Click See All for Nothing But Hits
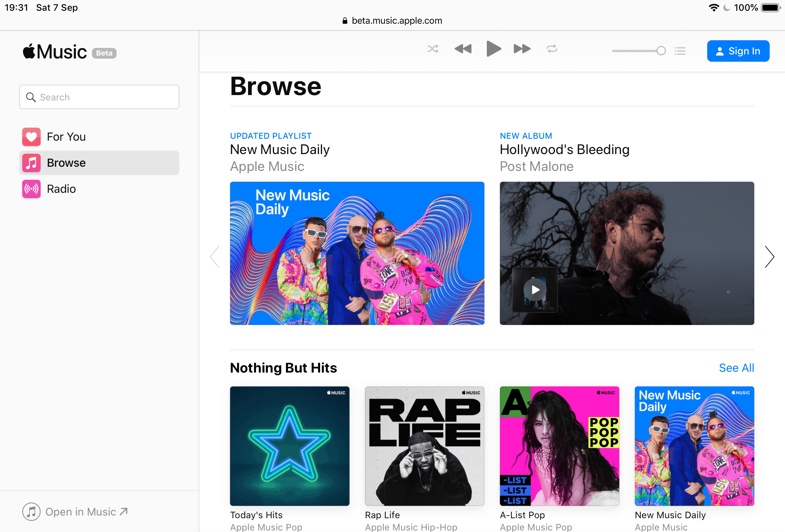This screenshot has width=785, height=532. pos(736,368)
